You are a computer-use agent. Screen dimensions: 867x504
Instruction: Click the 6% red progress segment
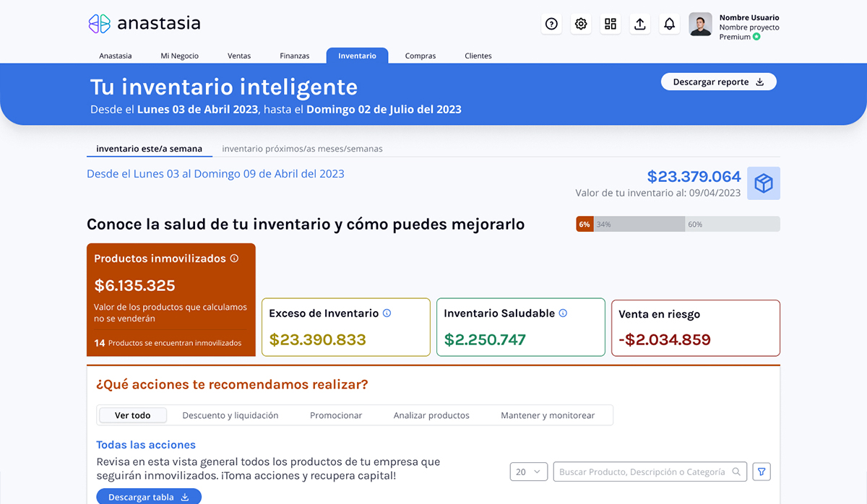585,224
